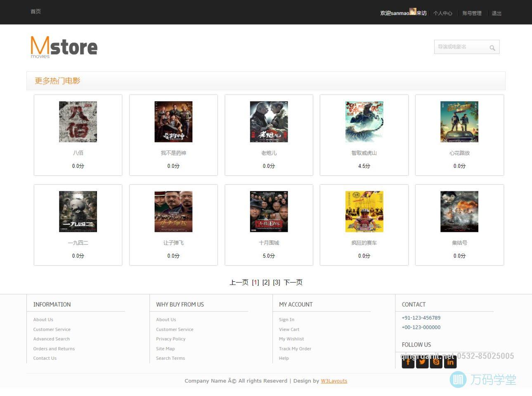Open the Skype social icon

pyautogui.click(x=436, y=362)
